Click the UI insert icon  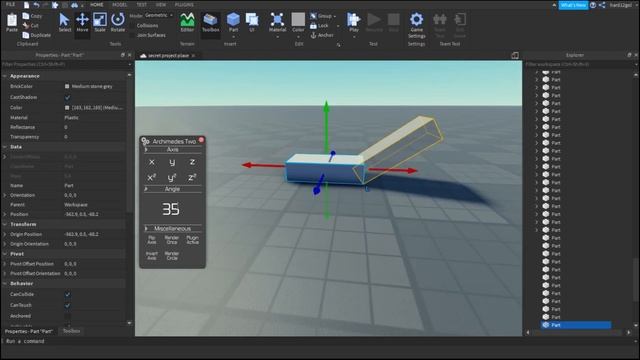point(252,19)
